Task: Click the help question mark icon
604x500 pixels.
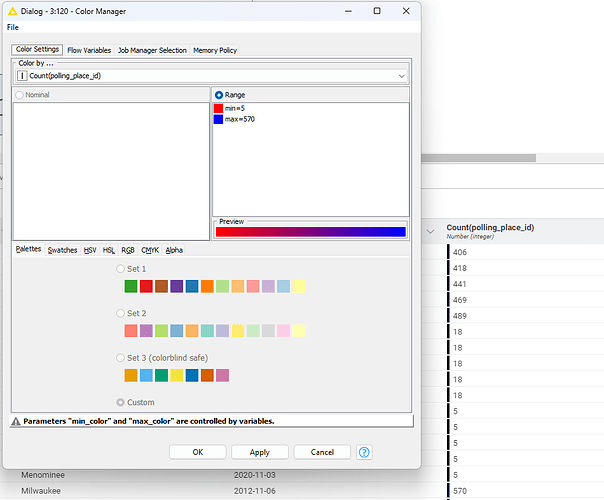Action: pyautogui.click(x=364, y=452)
